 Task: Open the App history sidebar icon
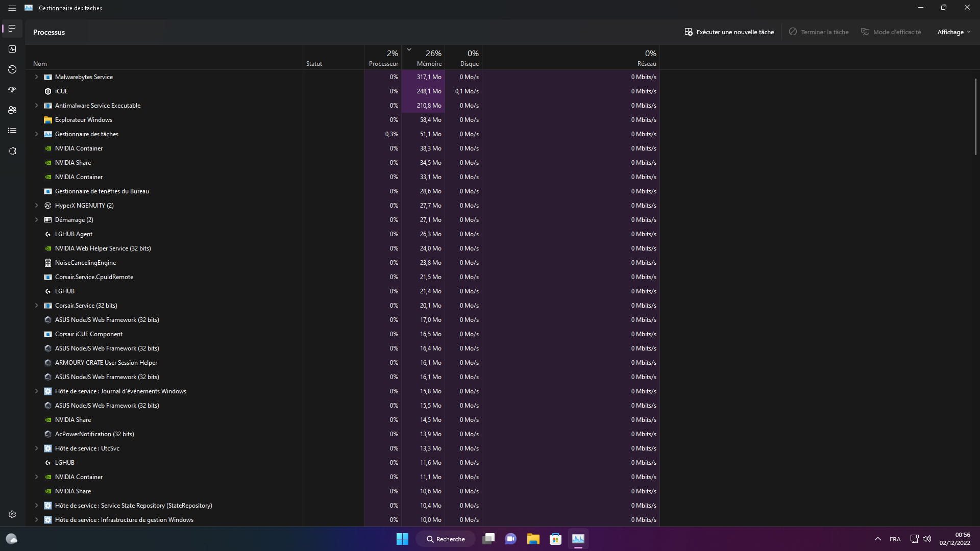pos(12,69)
